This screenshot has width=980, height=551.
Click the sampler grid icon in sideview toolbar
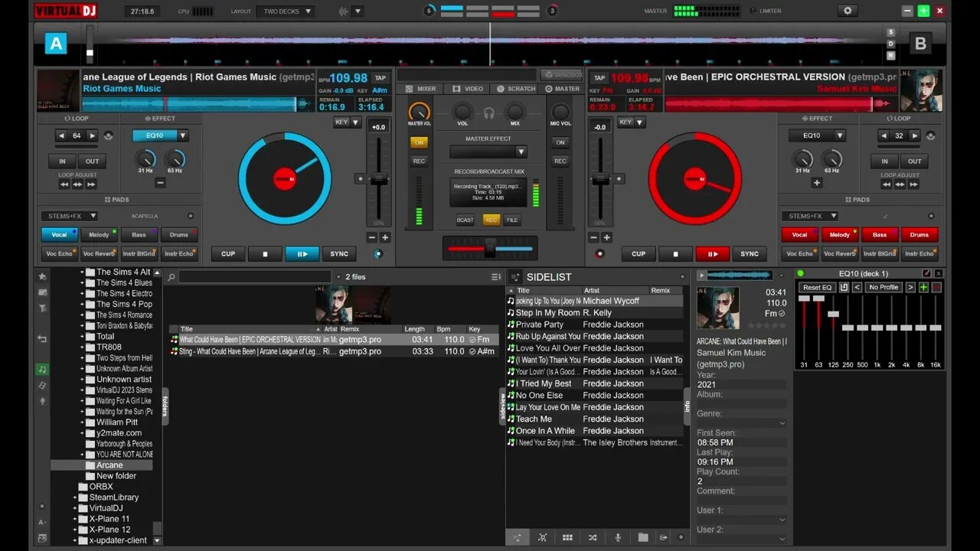coord(567,537)
